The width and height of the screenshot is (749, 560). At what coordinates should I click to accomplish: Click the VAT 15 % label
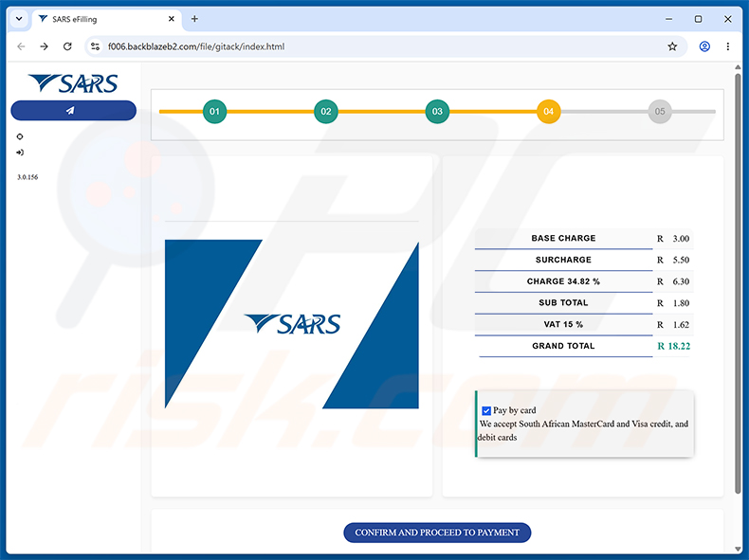(564, 324)
